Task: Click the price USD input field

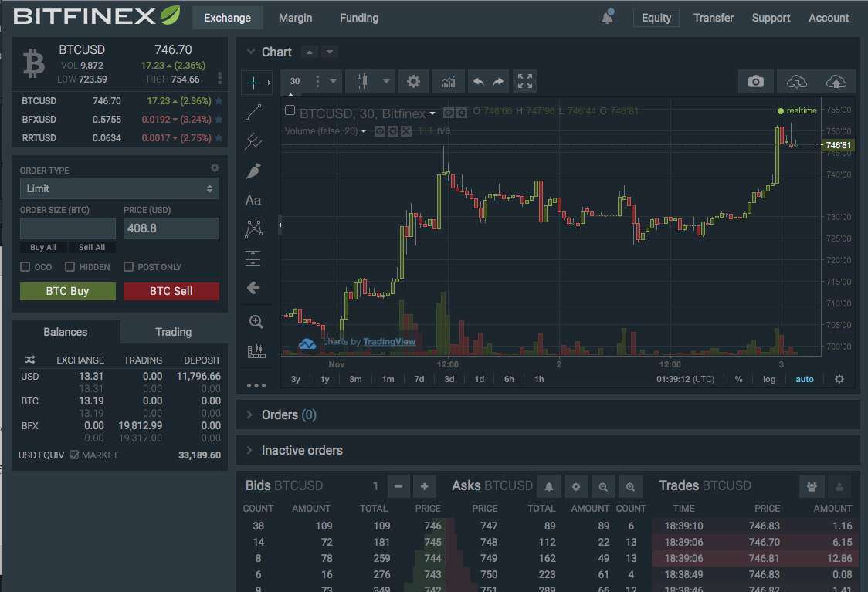Action: point(171,228)
